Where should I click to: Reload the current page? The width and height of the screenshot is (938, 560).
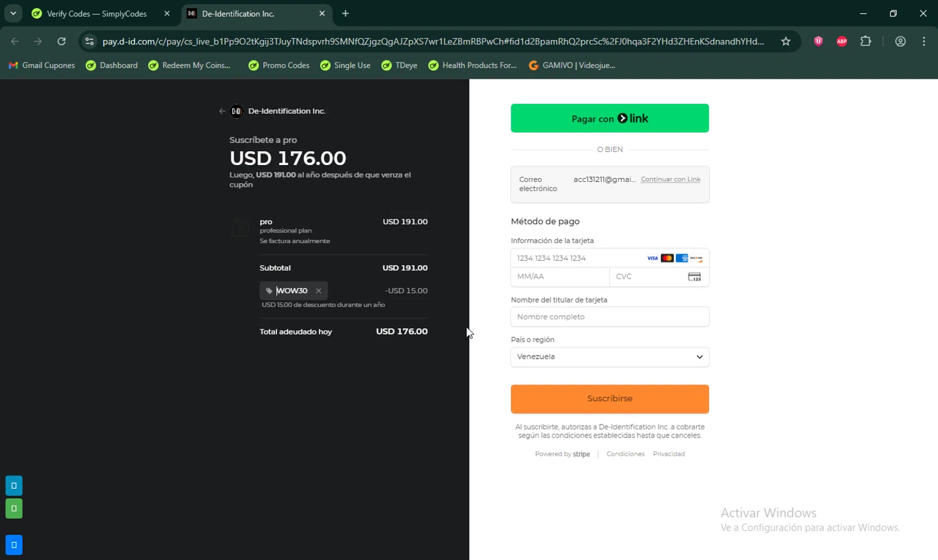[x=61, y=41]
